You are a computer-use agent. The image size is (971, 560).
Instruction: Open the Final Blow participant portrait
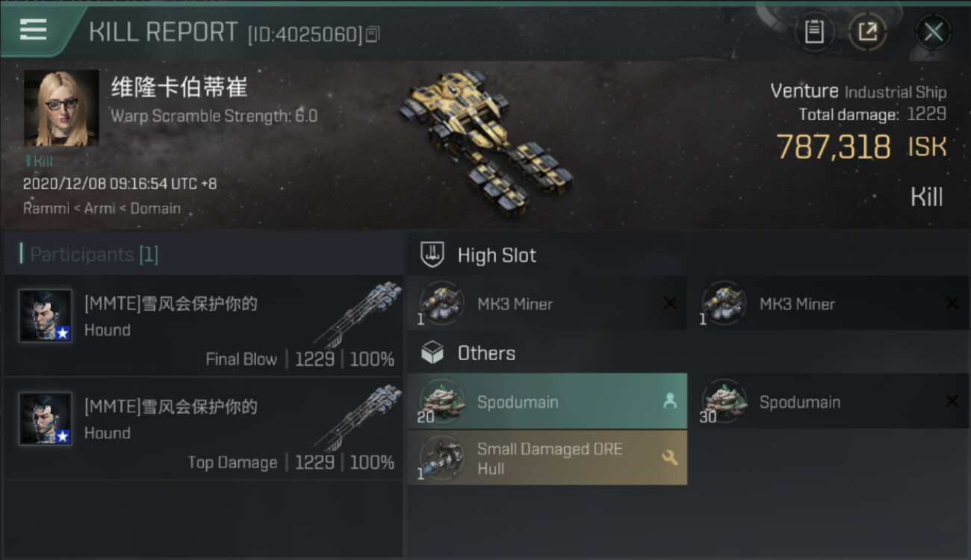click(x=46, y=316)
